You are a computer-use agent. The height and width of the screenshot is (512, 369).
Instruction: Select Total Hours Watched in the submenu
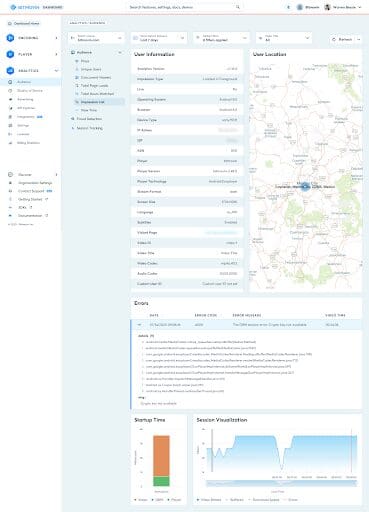(97, 94)
